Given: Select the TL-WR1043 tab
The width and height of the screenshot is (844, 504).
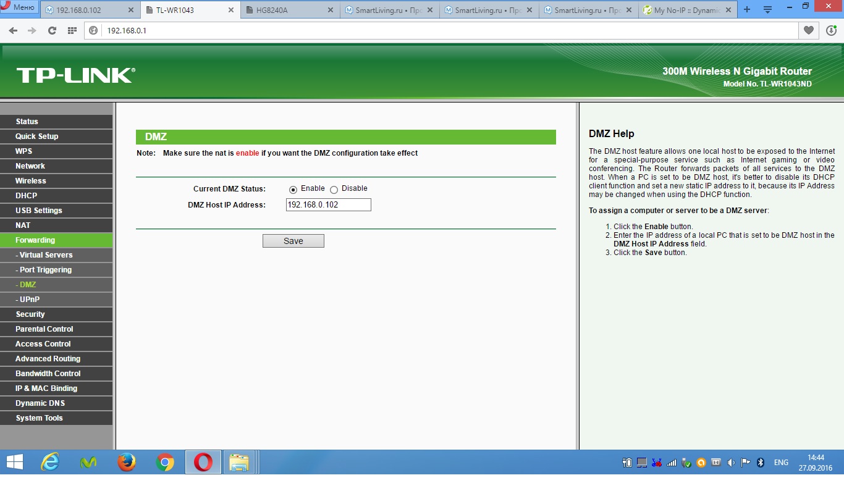Looking at the screenshot, I should (190, 10).
